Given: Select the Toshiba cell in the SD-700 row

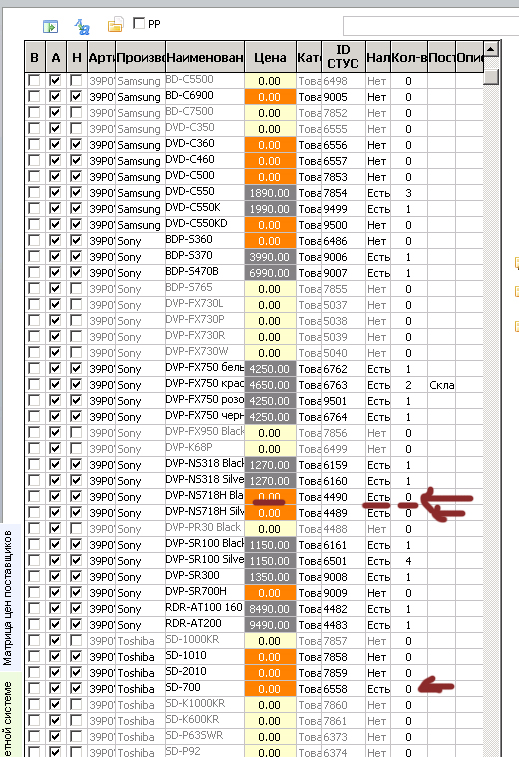Looking at the screenshot, I should (140, 689).
